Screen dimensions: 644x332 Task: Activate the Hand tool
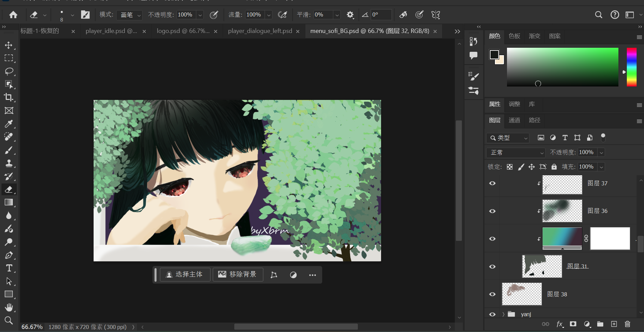(9, 307)
